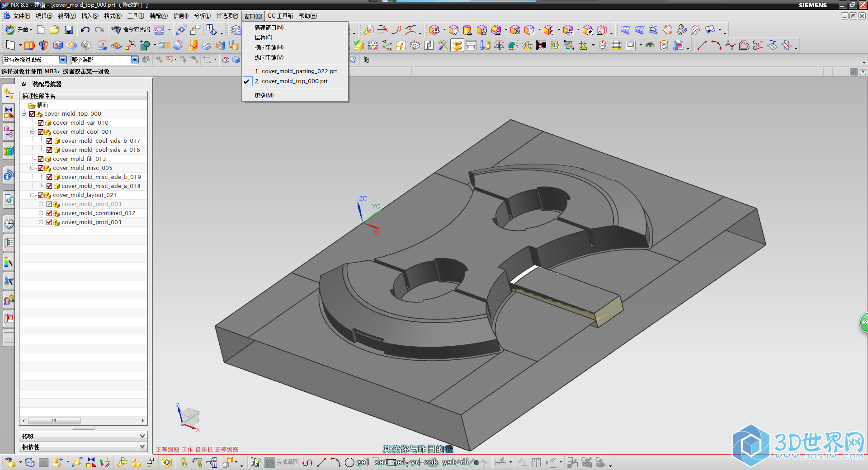Click the Delete Face icon with X
The image size is (868, 470).
pyautogui.click(x=515, y=30)
